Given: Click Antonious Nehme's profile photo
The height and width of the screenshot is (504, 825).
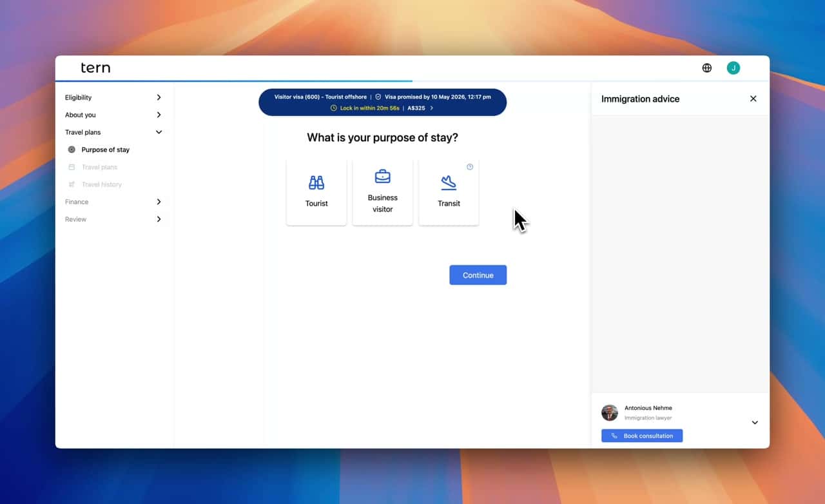Looking at the screenshot, I should (x=609, y=412).
